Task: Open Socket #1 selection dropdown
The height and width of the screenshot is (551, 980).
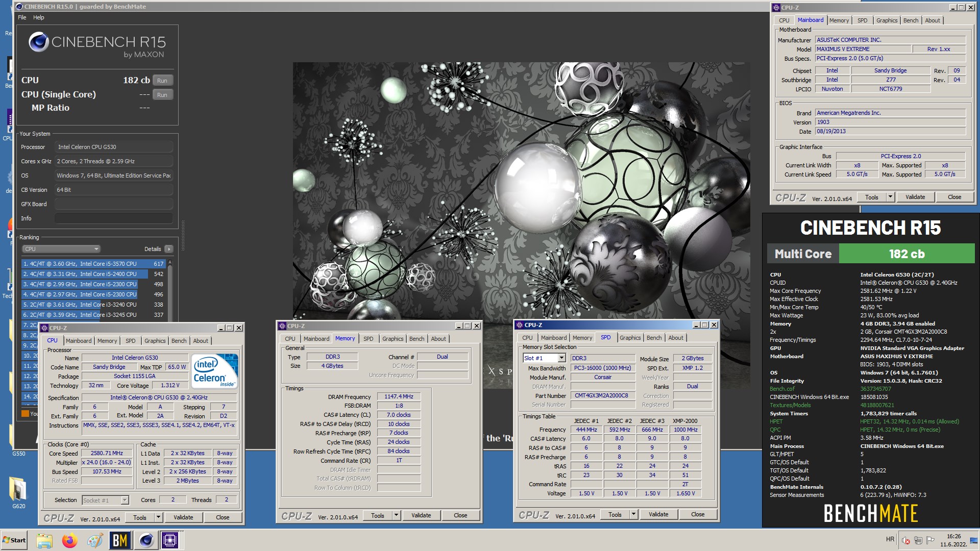Action: tap(125, 500)
